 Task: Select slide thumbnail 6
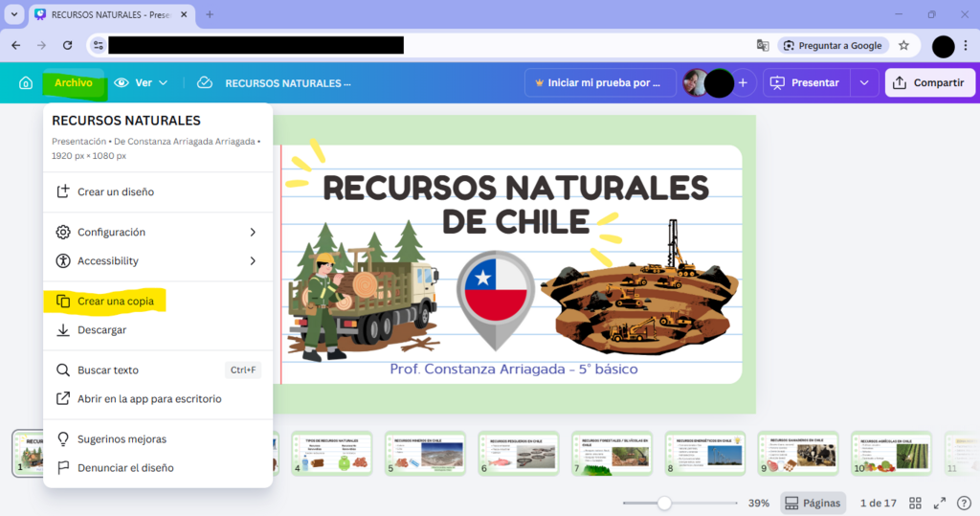tap(518, 454)
